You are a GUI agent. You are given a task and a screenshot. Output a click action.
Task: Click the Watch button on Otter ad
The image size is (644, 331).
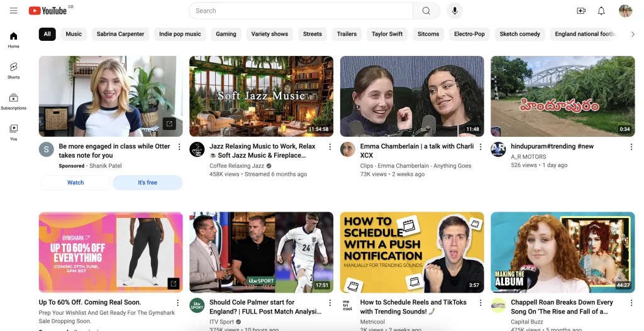75,183
